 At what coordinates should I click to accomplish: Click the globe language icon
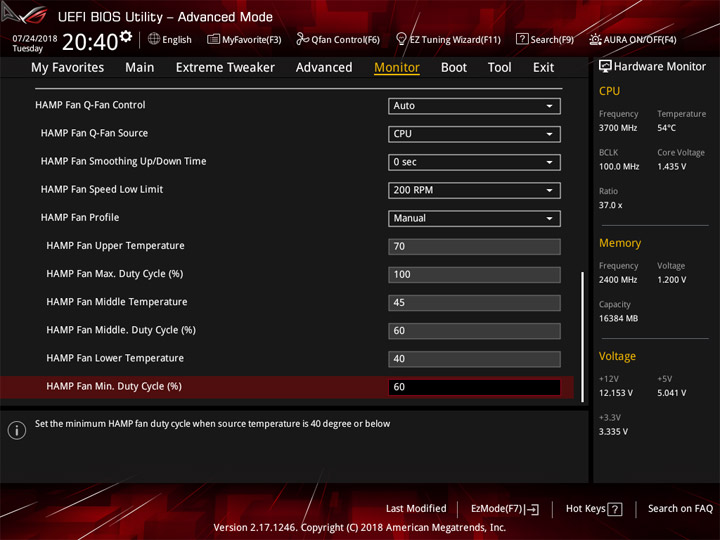click(x=154, y=39)
